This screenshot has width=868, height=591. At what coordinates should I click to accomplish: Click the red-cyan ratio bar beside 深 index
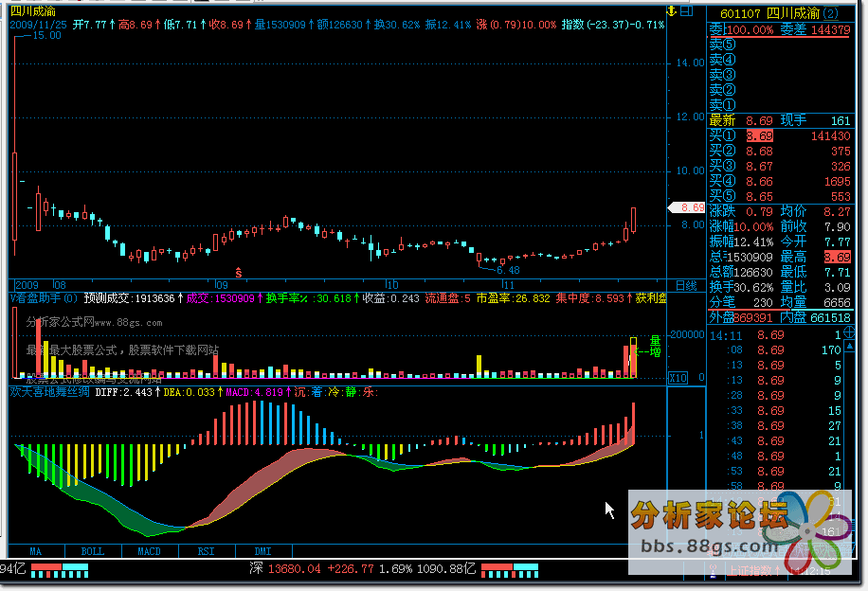click(511, 570)
